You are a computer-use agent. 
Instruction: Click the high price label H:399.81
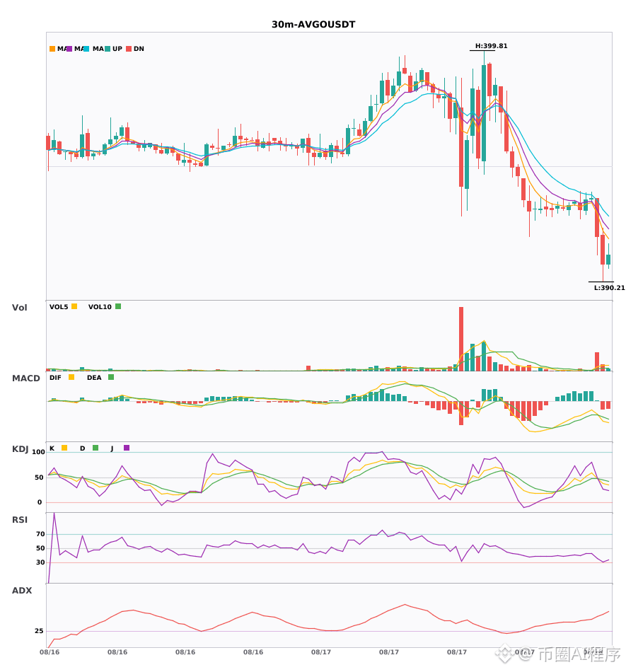pyautogui.click(x=491, y=46)
